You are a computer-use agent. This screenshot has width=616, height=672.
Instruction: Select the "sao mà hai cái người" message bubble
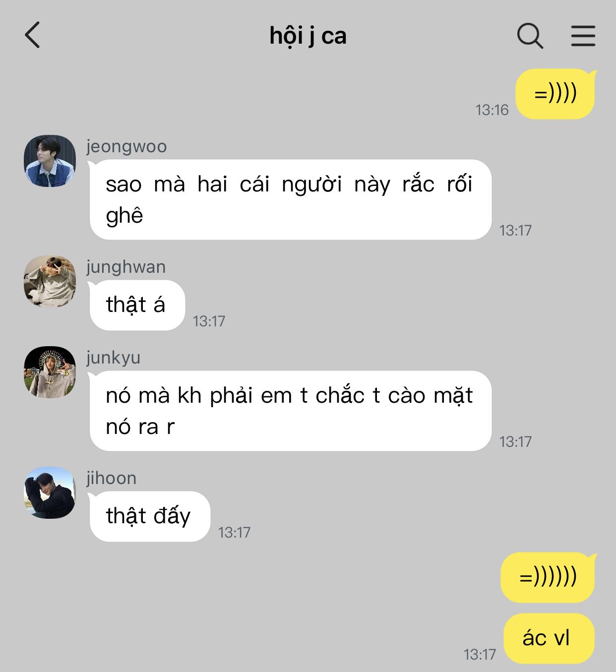click(290, 199)
